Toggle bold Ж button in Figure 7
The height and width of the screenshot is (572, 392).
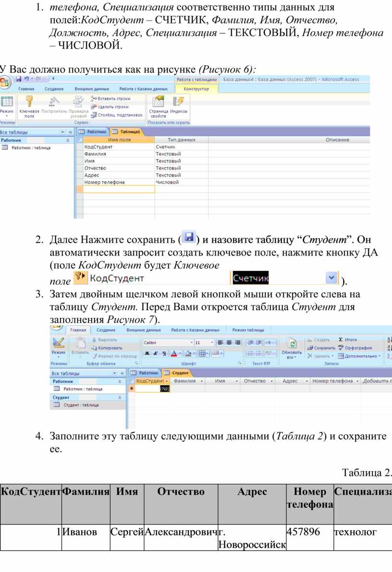[147, 353]
